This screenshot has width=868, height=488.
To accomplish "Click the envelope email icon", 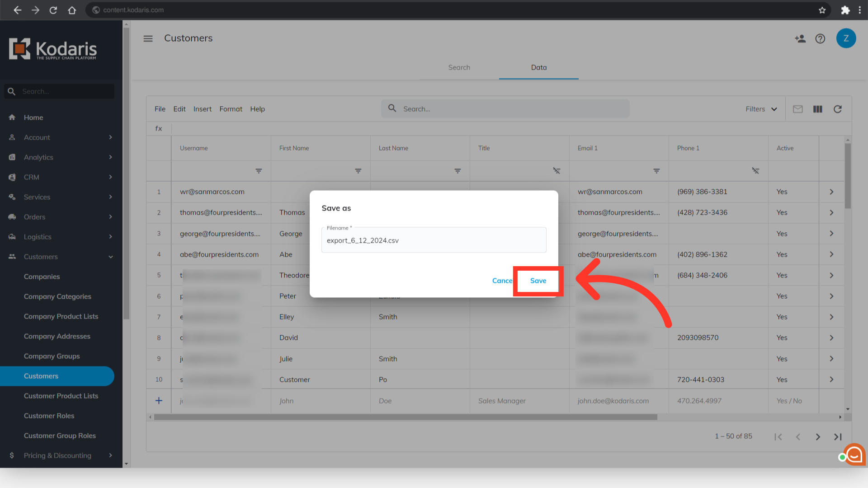I will (x=797, y=109).
